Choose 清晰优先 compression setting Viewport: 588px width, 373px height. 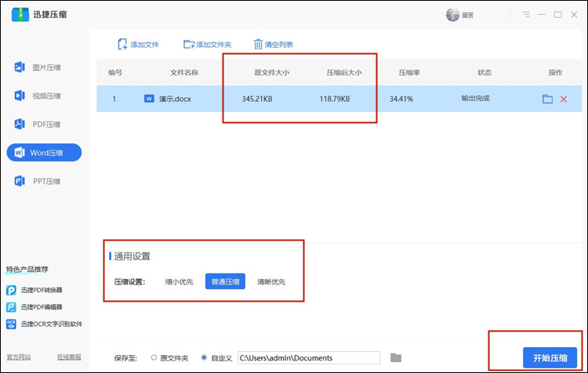pyautogui.click(x=271, y=281)
